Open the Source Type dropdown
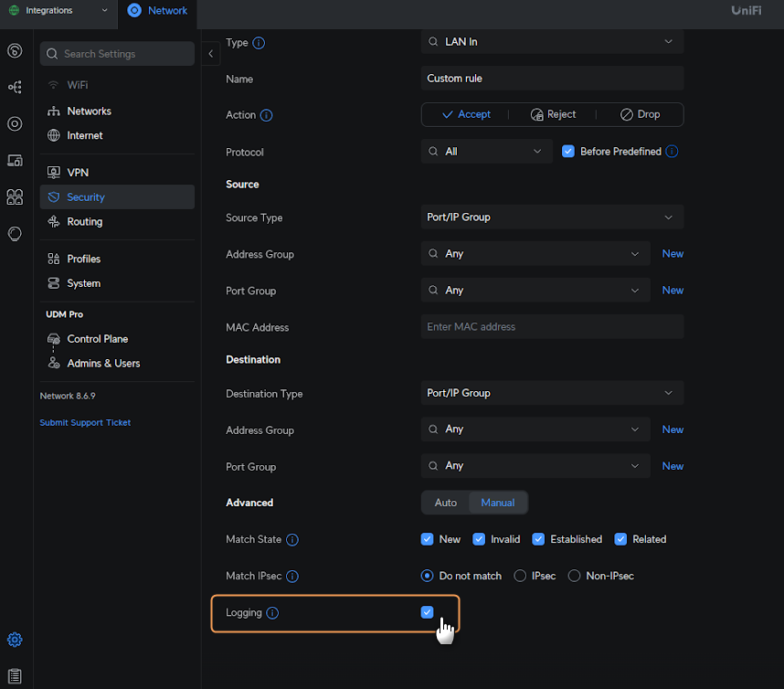The height and width of the screenshot is (689, 784). click(x=552, y=217)
